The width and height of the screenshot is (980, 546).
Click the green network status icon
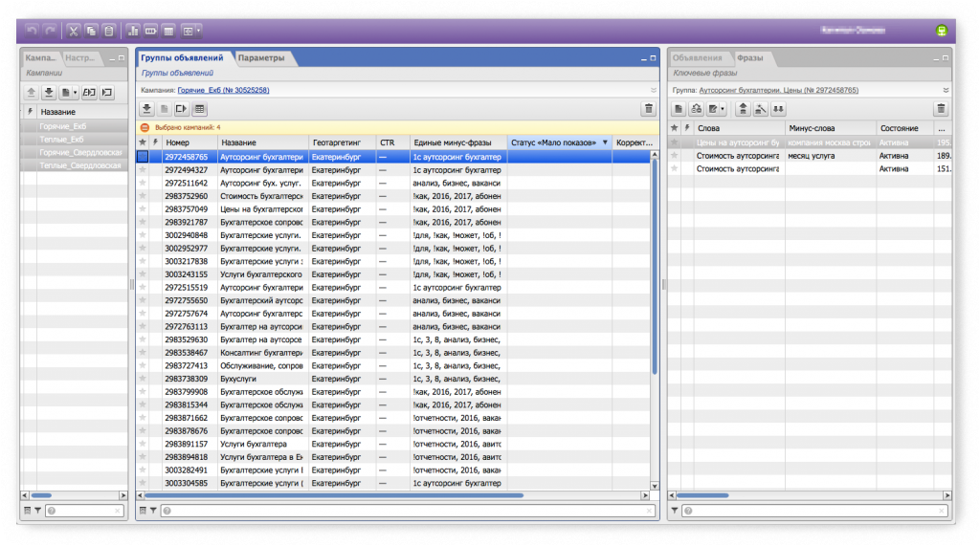coord(941,31)
